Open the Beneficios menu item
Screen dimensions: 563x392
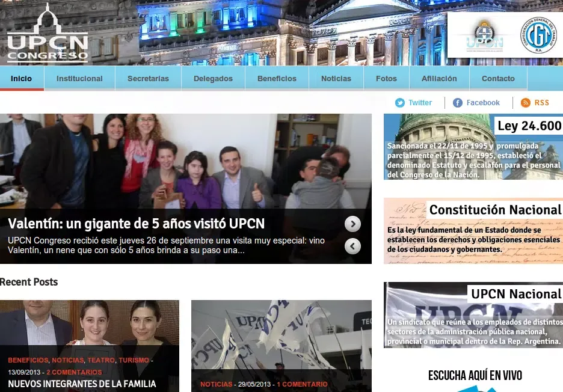click(277, 79)
